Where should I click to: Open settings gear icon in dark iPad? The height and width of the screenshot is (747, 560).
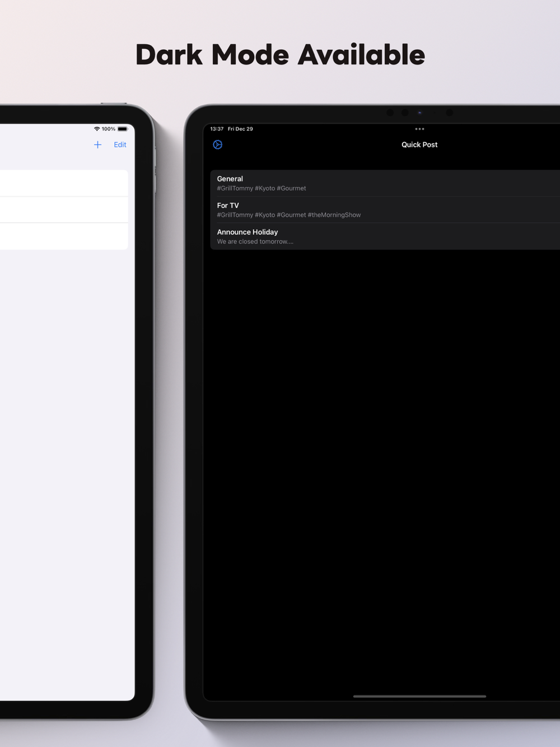pyautogui.click(x=218, y=144)
